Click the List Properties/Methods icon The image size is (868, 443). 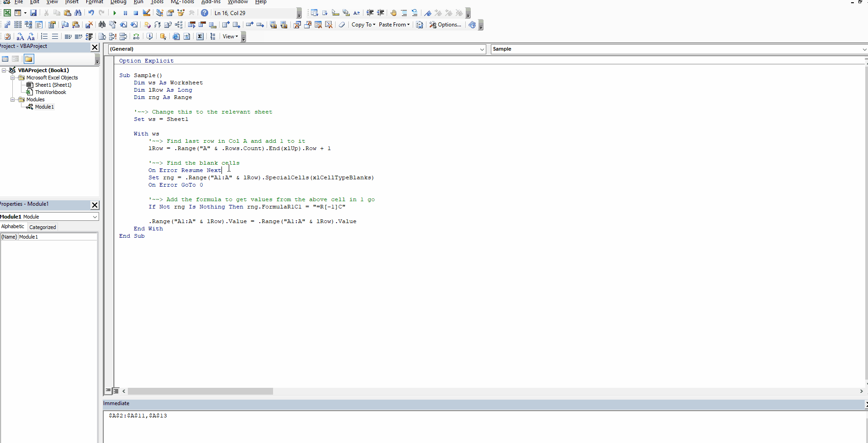(x=315, y=13)
